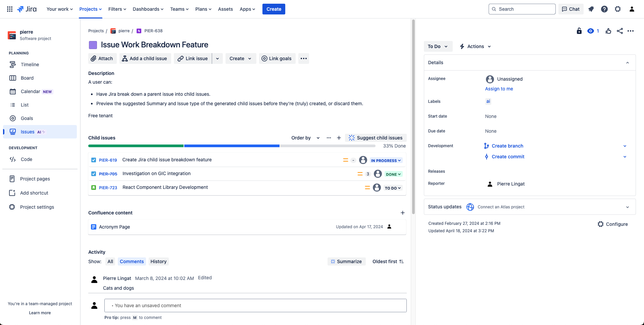This screenshot has width=644, height=325.
Task: Click the child issues progress bar
Action: click(x=232, y=146)
